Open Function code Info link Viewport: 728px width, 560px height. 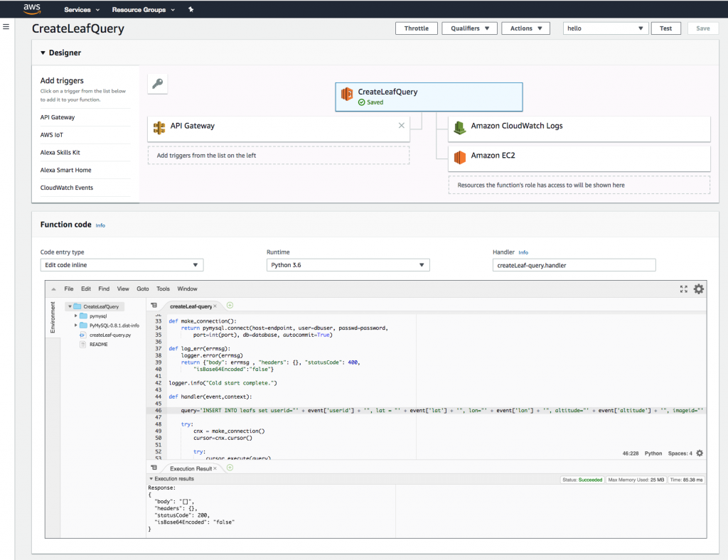pyautogui.click(x=100, y=225)
